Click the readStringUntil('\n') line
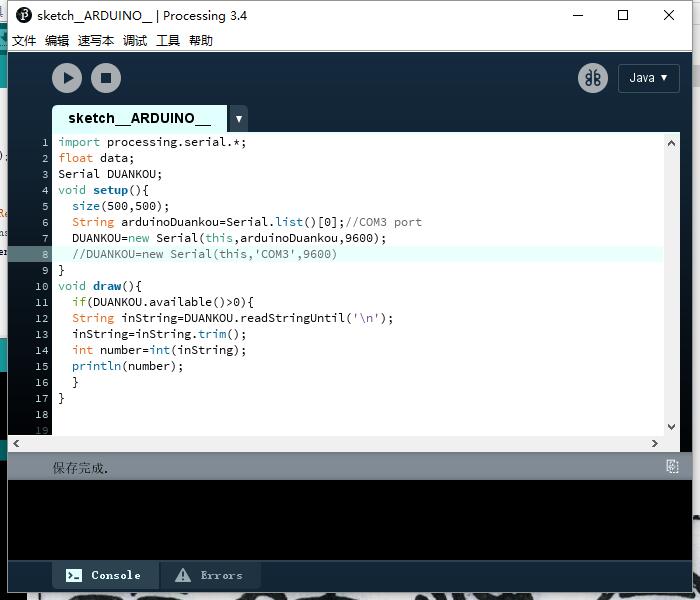The width and height of the screenshot is (700, 600). [233, 318]
